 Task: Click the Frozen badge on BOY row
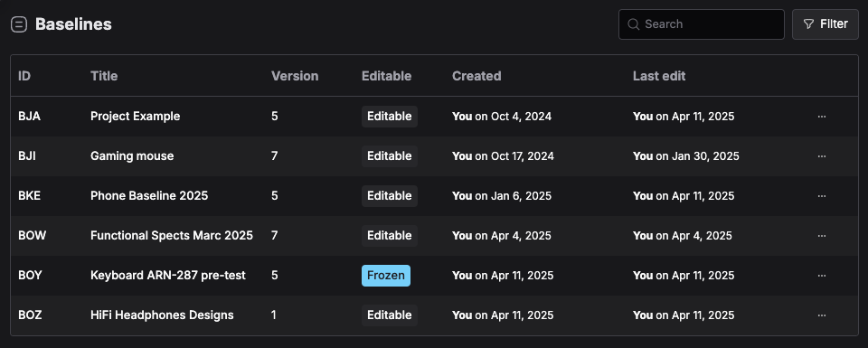(386, 276)
